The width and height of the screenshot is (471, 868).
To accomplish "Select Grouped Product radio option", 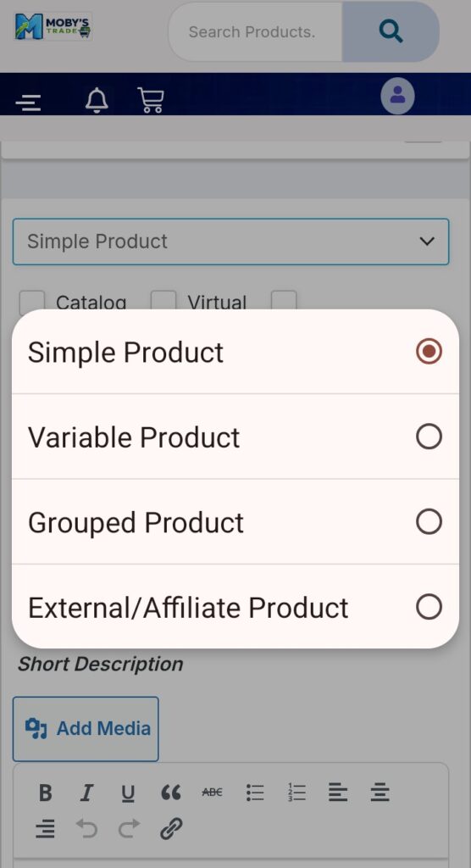I will click(235, 522).
